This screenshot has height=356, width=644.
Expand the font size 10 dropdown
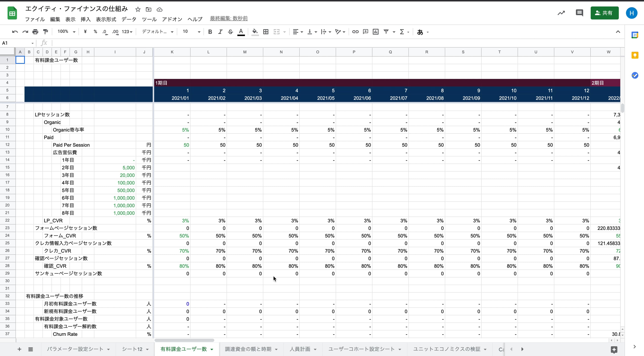(191, 32)
